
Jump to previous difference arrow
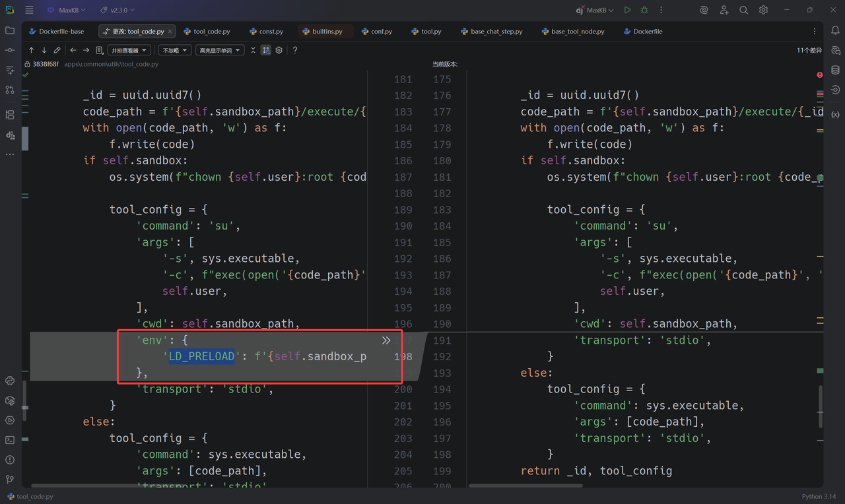point(31,50)
